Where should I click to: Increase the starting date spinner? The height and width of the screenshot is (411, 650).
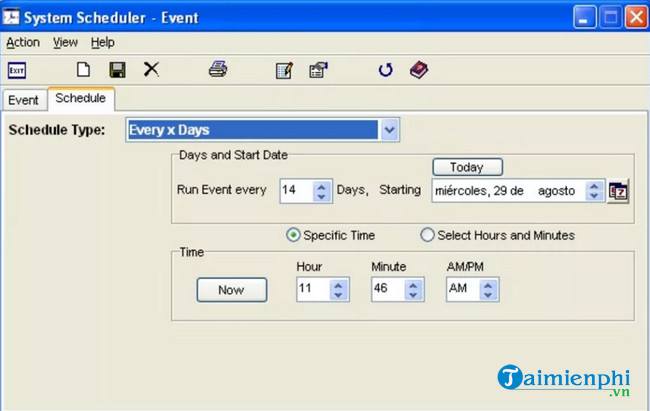point(594,186)
